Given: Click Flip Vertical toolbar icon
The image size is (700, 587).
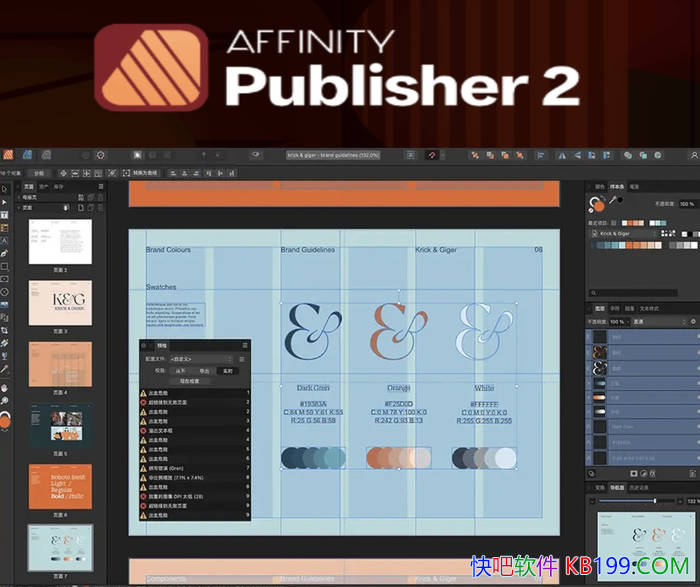Looking at the screenshot, I should coord(577,155).
